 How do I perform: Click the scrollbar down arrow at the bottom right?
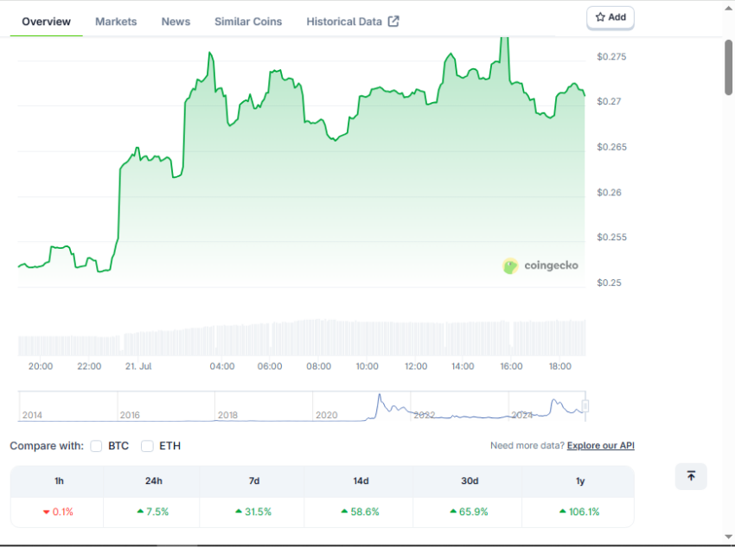pos(728,537)
